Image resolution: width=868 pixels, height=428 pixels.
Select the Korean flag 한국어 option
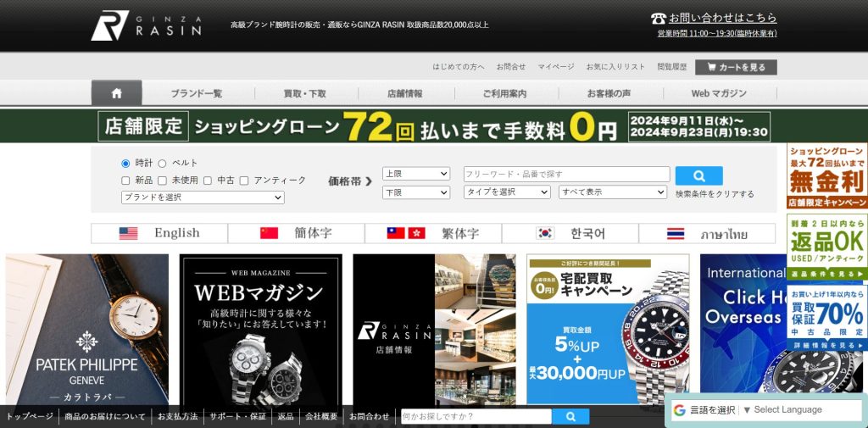(x=570, y=233)
